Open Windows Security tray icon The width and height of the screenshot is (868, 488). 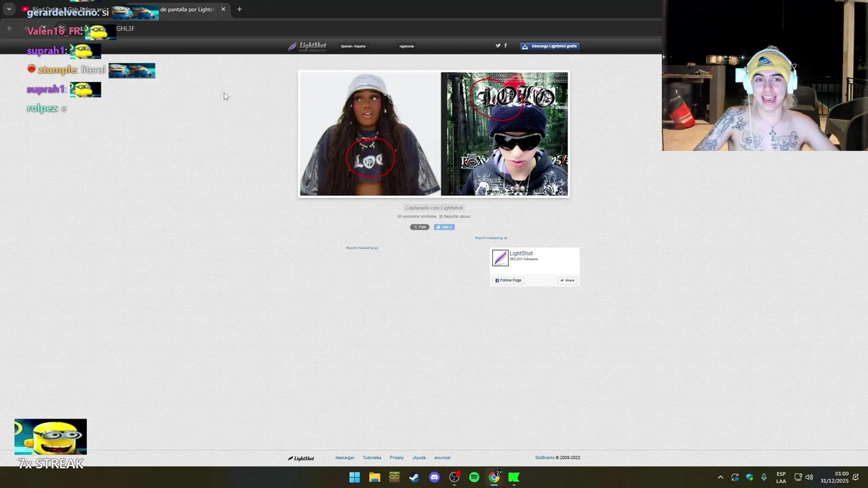749,477
